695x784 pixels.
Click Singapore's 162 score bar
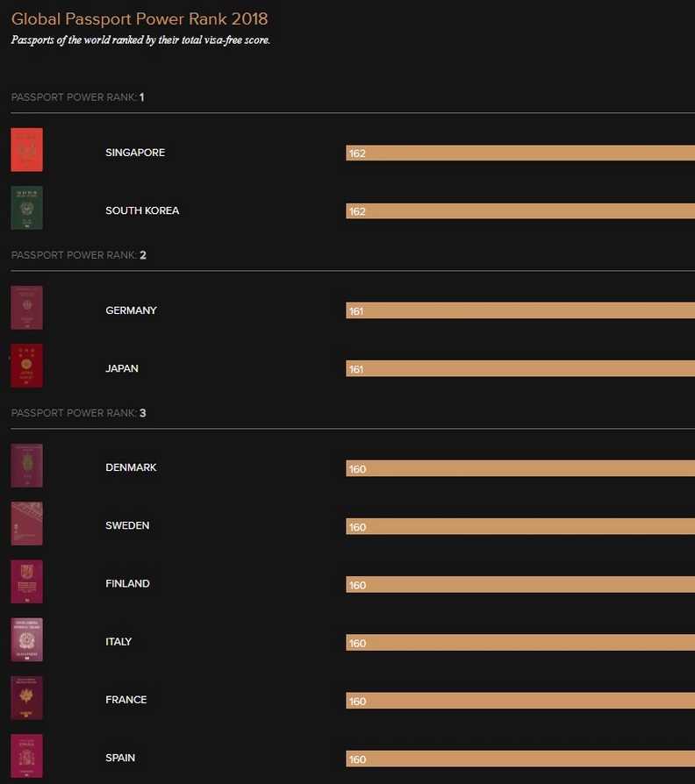click(519, 153)
